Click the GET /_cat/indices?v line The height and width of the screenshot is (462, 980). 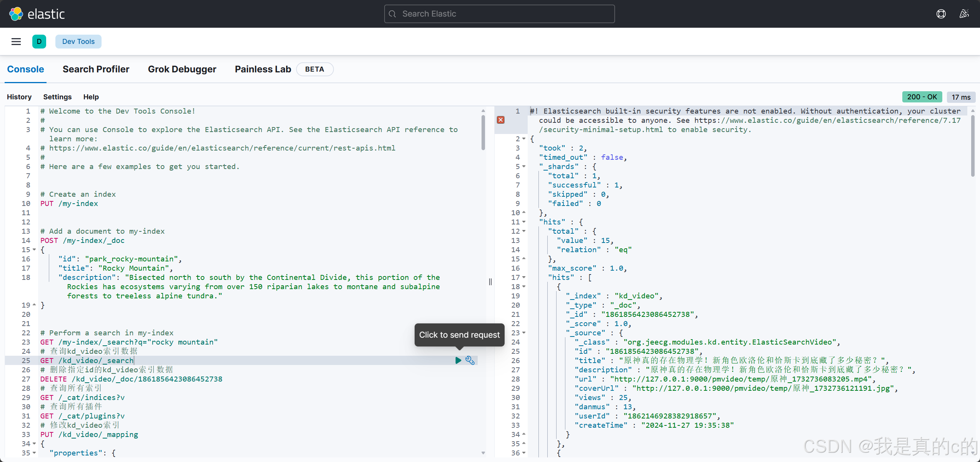pos(82,398)
